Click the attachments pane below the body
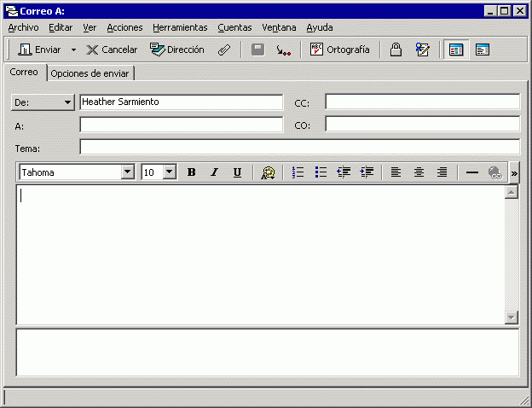Screen dimensions: 532x408 pos(268,353)
